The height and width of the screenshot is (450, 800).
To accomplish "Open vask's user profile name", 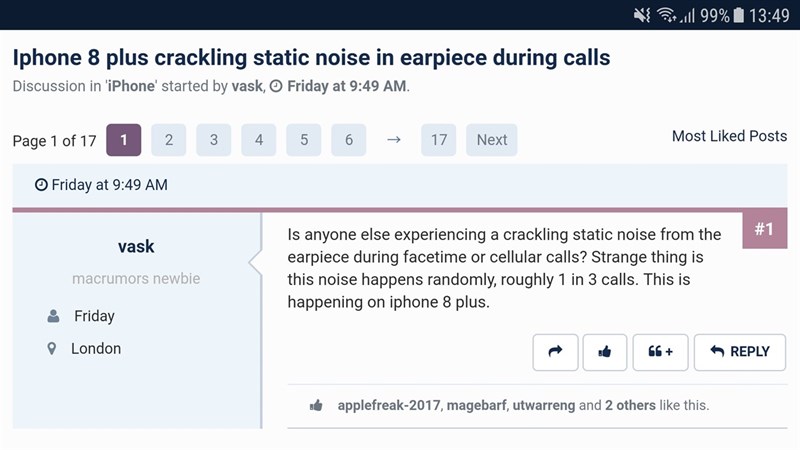I will click(x=136, y=246).
